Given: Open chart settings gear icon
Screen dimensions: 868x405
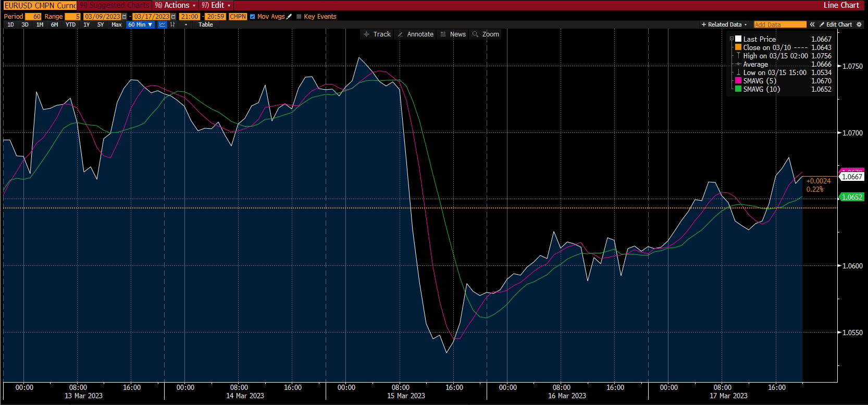Looking at the screenshot, I should tap(859, 24).
